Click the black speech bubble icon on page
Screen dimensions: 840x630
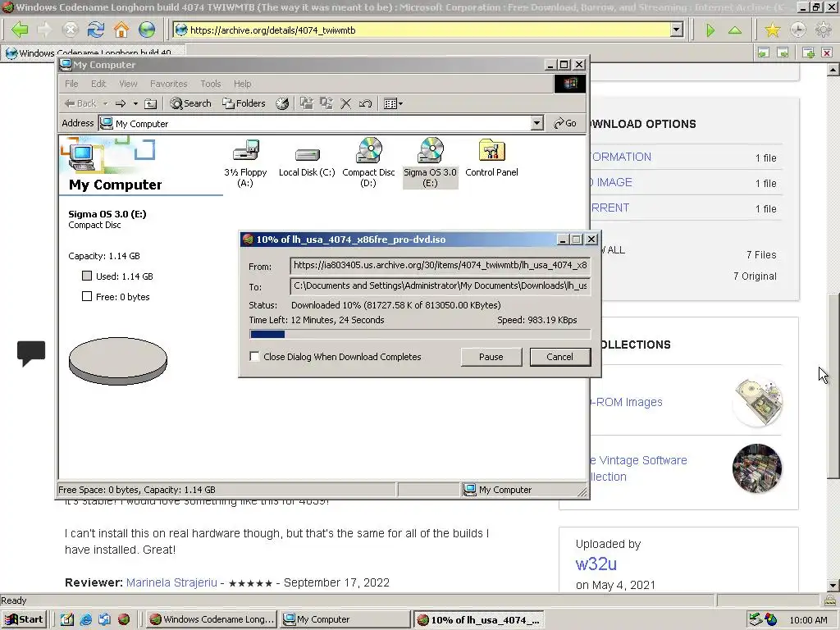[x=31, y=354]
